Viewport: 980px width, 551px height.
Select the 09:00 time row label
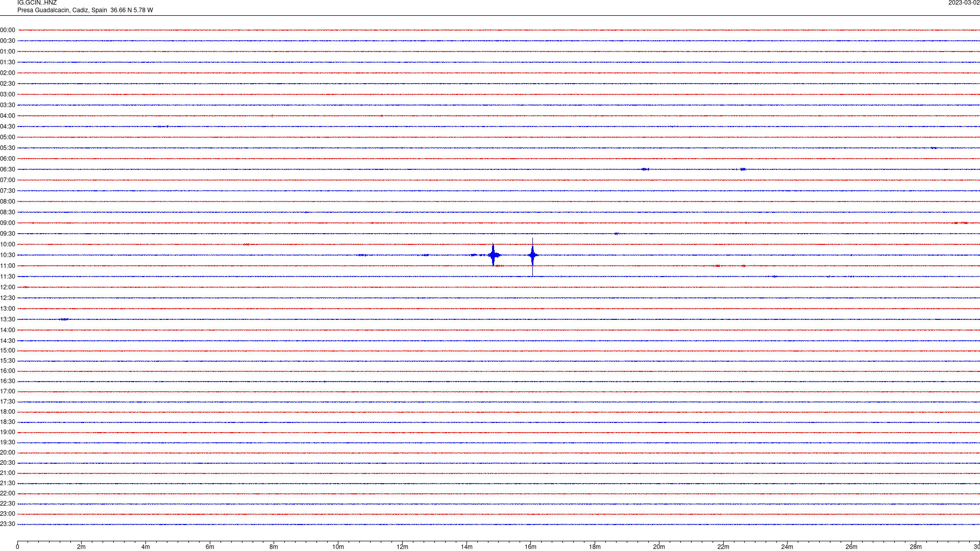coord(8,223)
